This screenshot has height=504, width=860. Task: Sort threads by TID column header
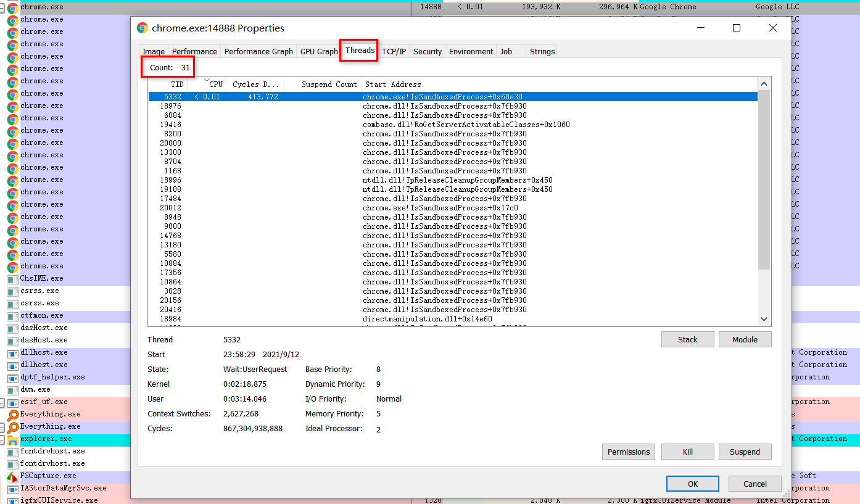tap(168, 85)
